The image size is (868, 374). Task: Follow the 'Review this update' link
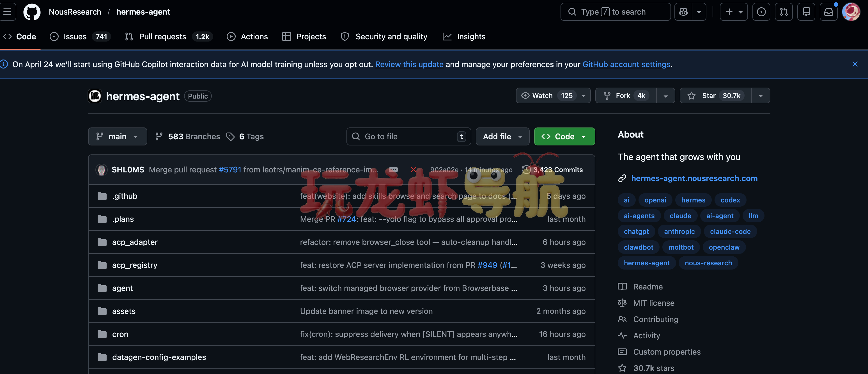(x=409, y=64)
